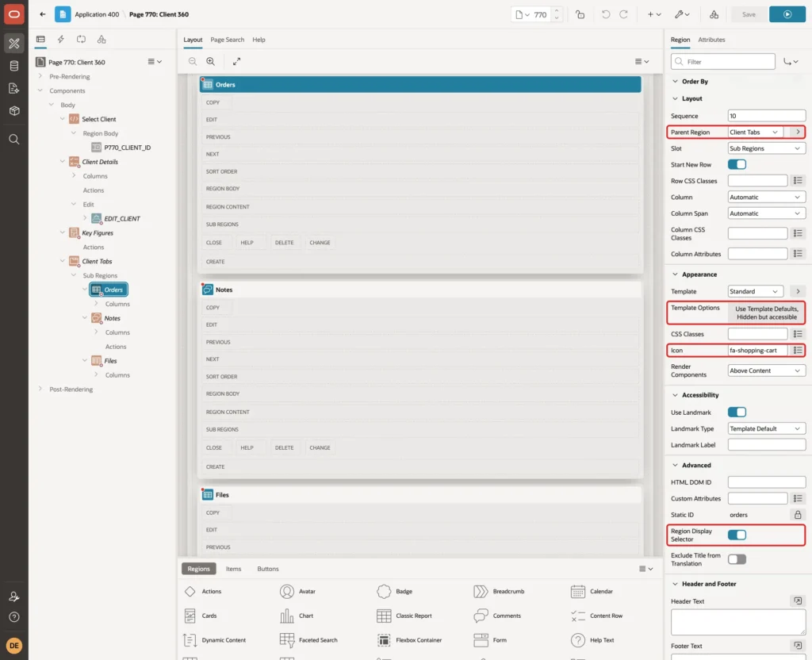The height and width of the screenshot is (660, 812).
Task: Click the Save button
Action: [749, 14]
